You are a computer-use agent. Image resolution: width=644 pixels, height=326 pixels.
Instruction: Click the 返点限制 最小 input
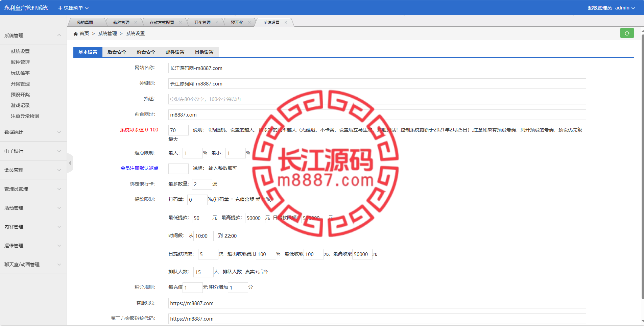236,153
